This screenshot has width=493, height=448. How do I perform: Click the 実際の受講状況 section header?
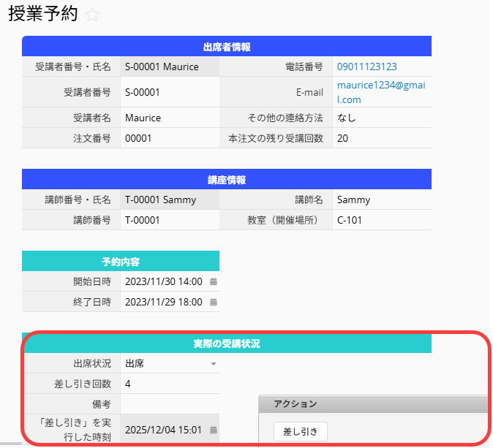point(227,343)
